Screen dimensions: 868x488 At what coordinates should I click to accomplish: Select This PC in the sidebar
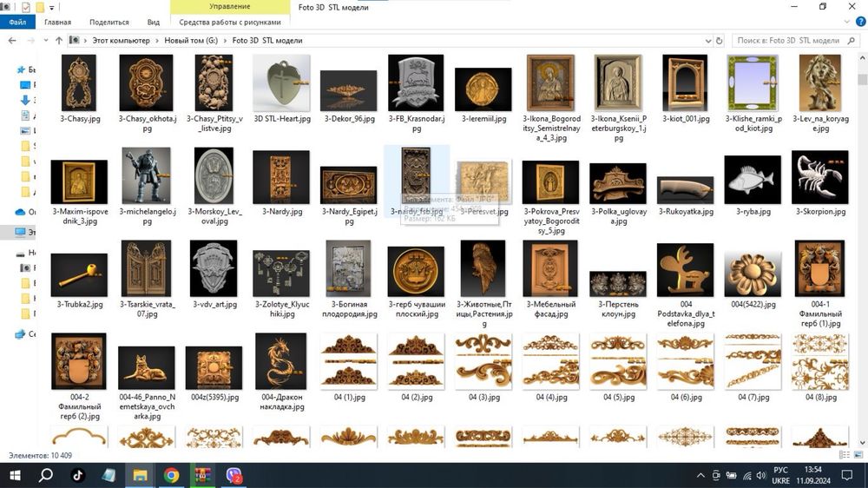tap(21, 232)
